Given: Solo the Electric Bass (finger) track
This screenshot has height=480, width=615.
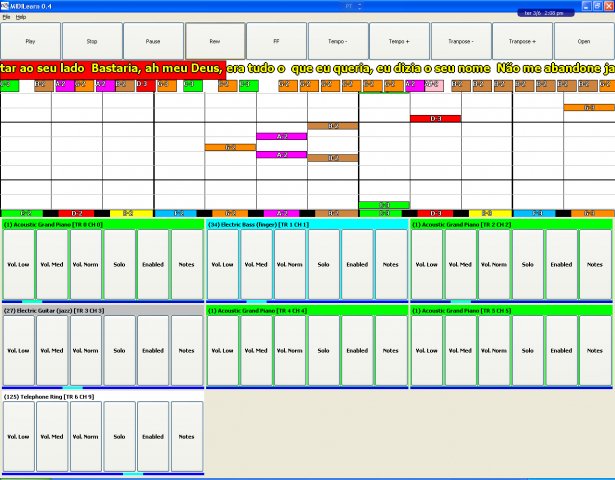Looking at the screenshot, I should click(x=324, y=265).
